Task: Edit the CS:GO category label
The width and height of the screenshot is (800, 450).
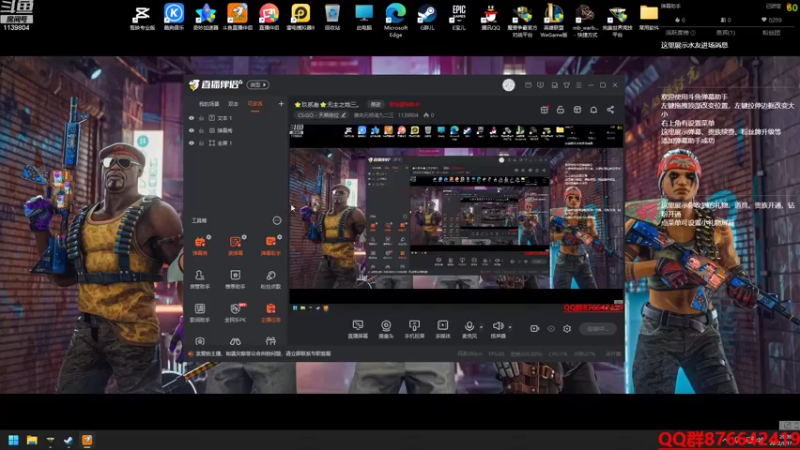Action: [321, 115]
